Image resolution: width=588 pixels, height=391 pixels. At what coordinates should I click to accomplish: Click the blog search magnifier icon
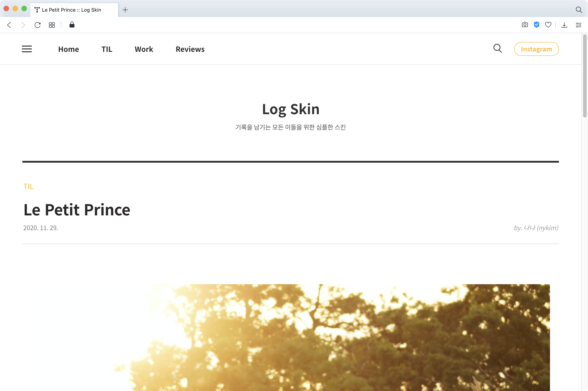(497, 48)
